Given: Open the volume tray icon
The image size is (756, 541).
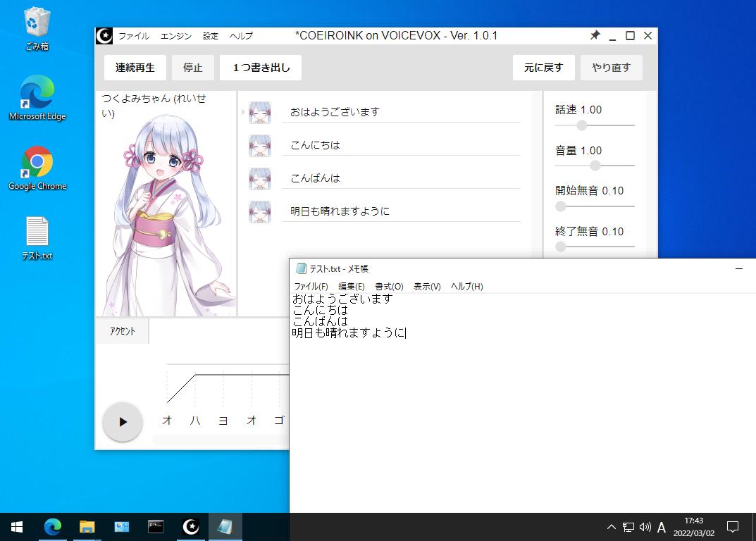Looking at the screenshot, I should 645,527.
